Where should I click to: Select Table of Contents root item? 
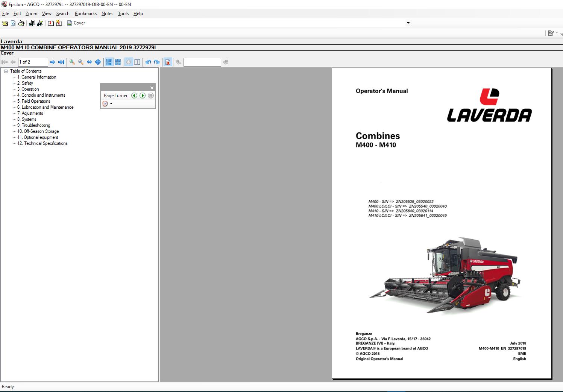coord(26,71)
